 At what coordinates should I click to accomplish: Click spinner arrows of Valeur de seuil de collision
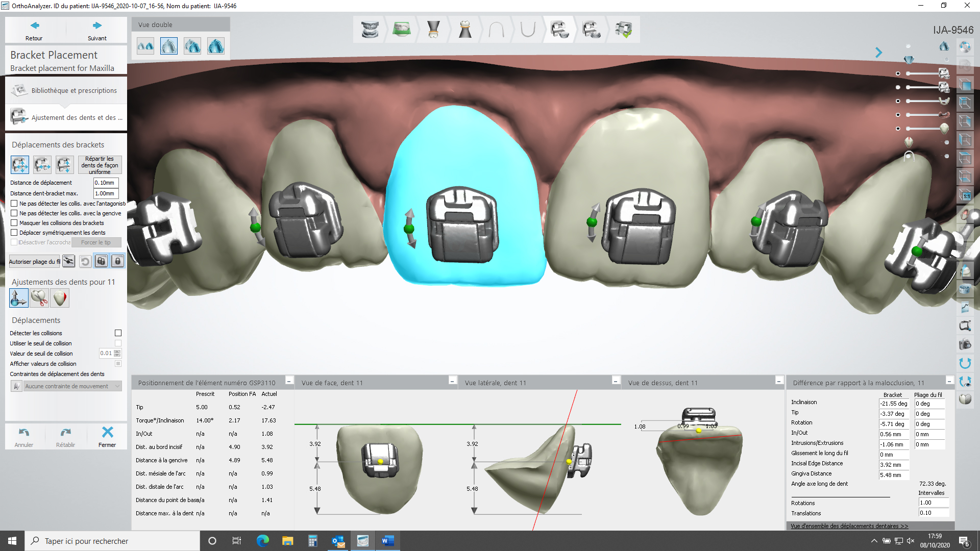click(118, 353)
